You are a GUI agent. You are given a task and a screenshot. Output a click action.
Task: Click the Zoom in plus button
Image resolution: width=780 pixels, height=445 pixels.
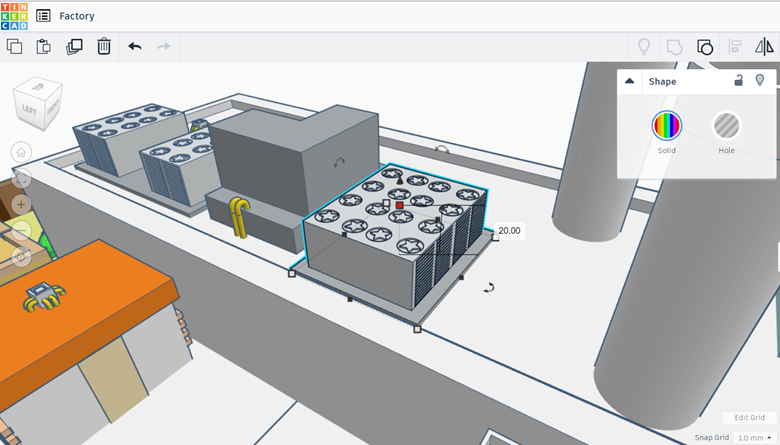[x=21, y=204]
